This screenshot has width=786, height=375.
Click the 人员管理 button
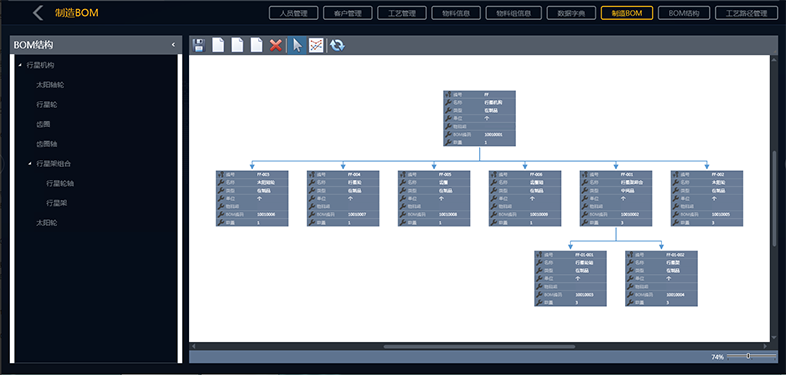tap(293, 13)
